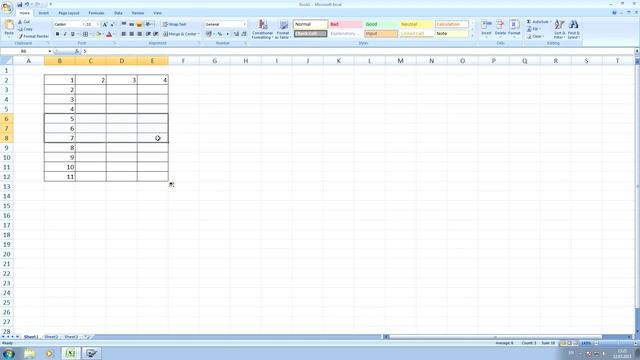The image size is (640, 360).
Task: Align text left
Action: (x=124, y=34)
